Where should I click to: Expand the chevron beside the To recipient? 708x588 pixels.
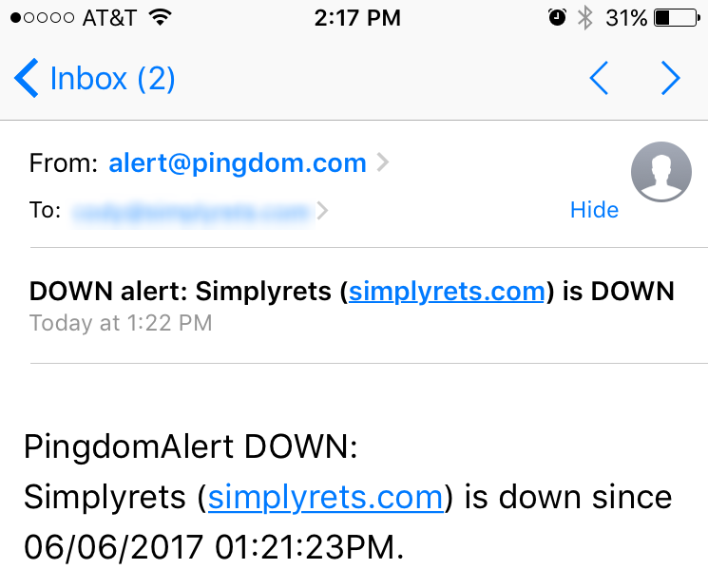[322, 211]
